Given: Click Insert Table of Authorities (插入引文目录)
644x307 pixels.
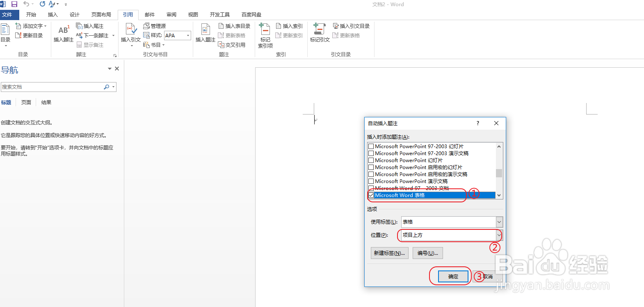Looking at the screenshot, I should tap(351, 26).
